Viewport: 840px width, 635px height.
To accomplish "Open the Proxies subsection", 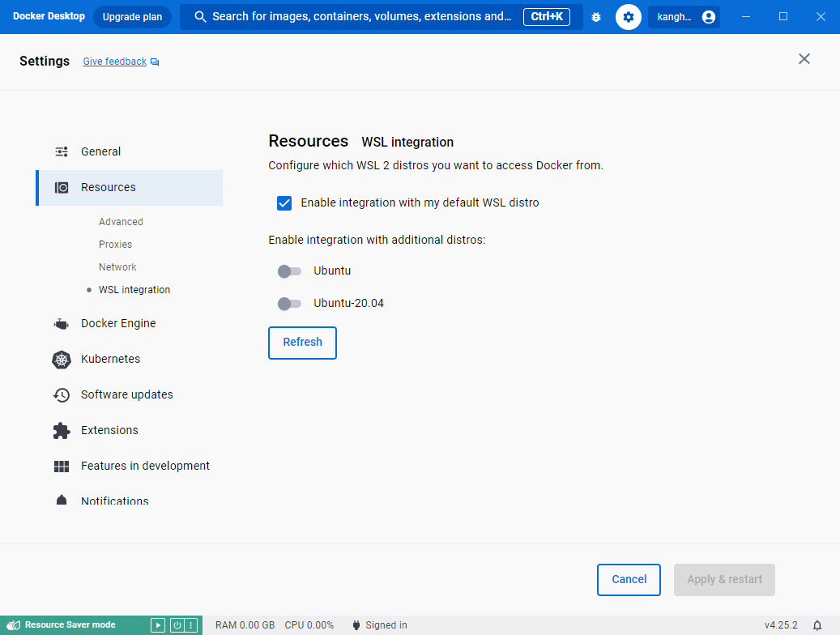I will (x=115, y=245).
